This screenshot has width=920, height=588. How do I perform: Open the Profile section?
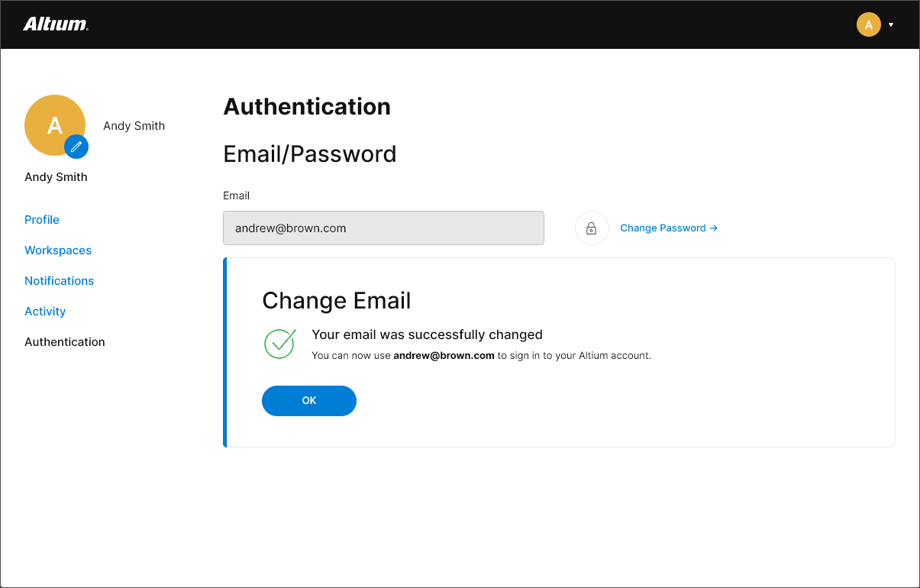tap(42, 220)
